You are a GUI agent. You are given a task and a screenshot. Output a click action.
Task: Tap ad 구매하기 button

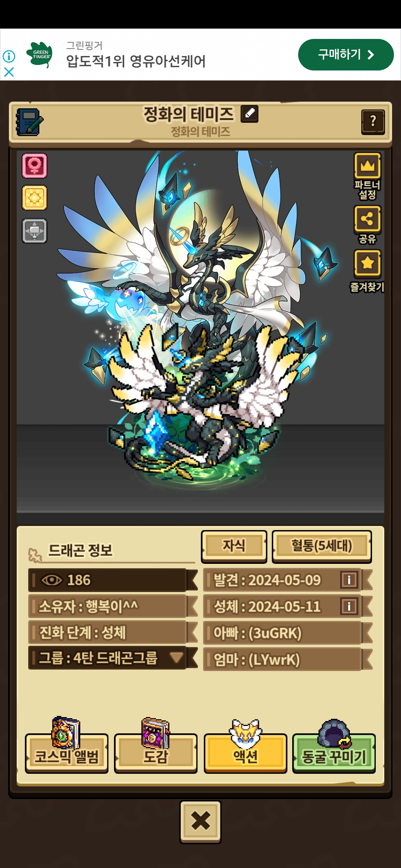346,55
